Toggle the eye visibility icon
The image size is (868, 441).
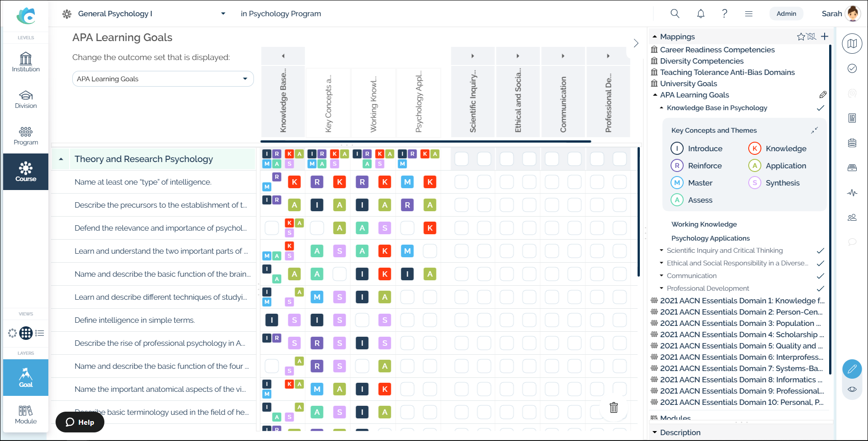click(852, 389)
